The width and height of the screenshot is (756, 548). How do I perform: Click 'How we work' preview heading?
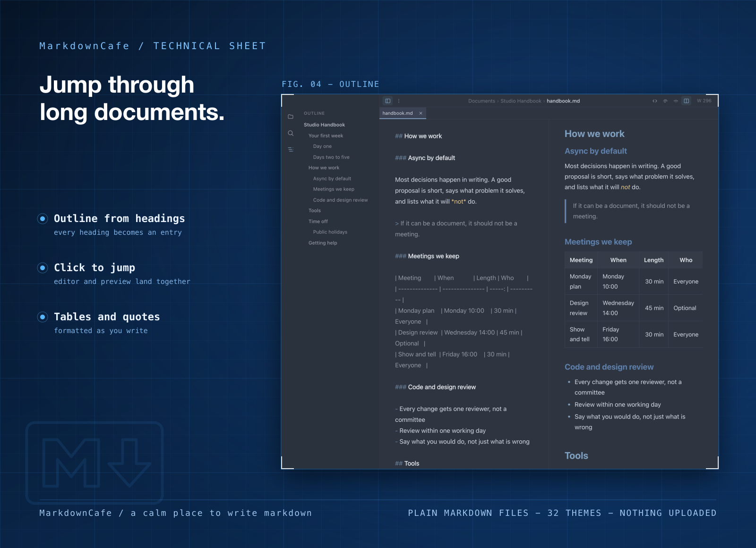tap(594, 134)
